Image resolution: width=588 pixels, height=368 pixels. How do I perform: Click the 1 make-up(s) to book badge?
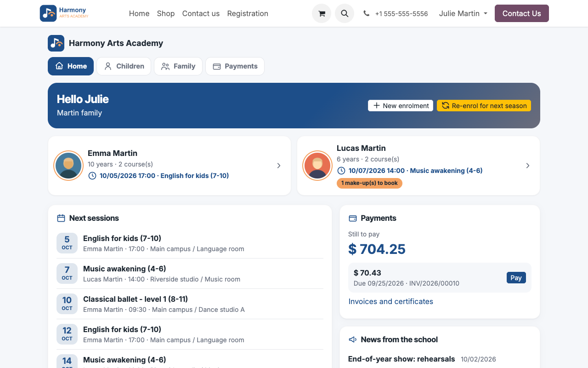coord(369,183)
